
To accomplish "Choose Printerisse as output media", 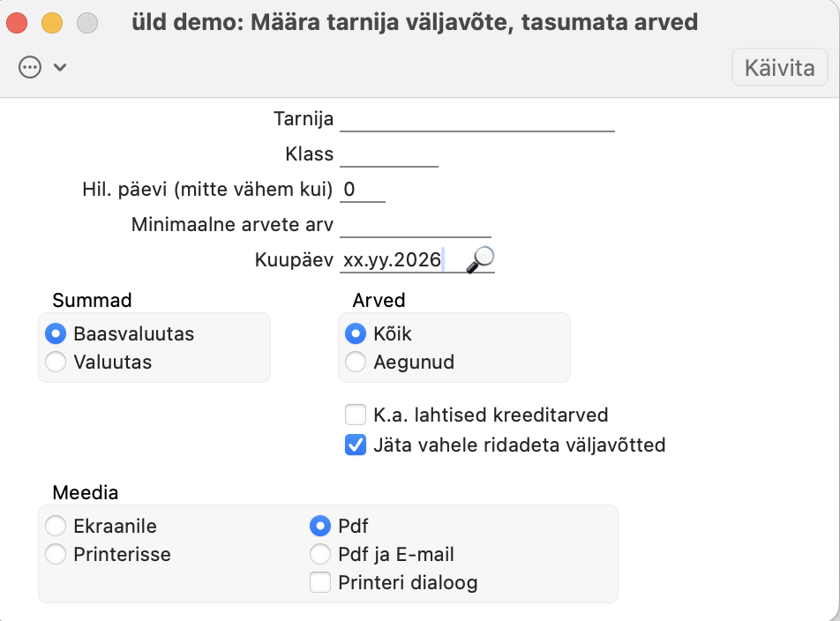I will [x=56, y=555].
